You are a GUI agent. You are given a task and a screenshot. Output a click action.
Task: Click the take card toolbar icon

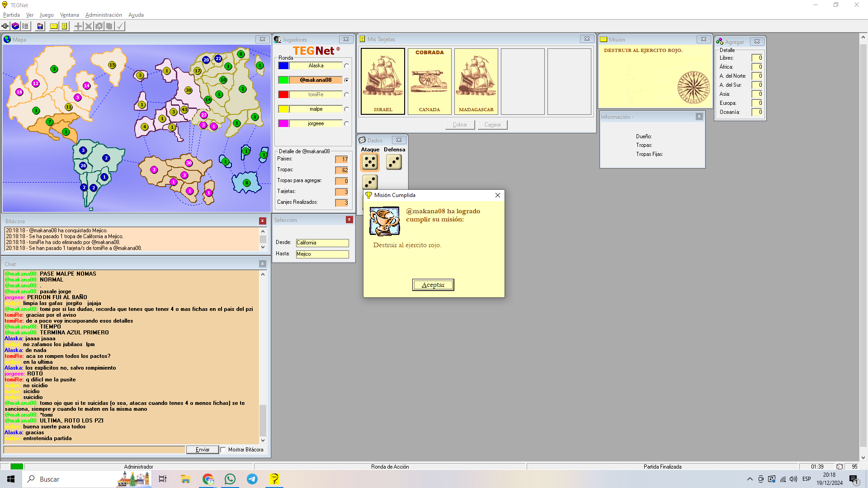(x=109, y=26)
